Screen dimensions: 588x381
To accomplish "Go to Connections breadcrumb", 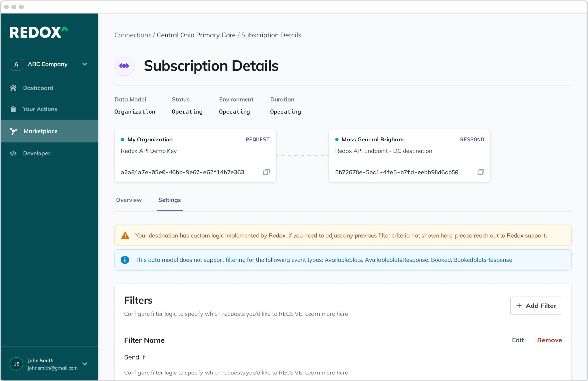I will 133,35.
